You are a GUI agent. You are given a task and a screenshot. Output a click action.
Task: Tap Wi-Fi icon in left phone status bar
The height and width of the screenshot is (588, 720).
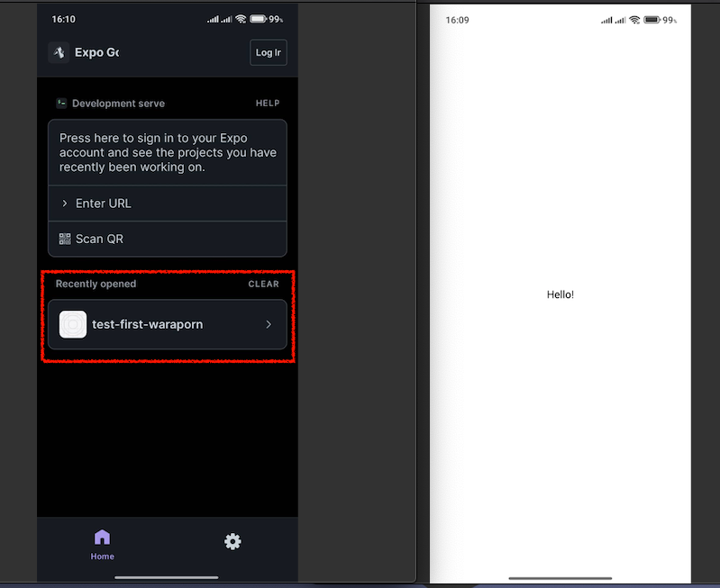tap(241, 19)
